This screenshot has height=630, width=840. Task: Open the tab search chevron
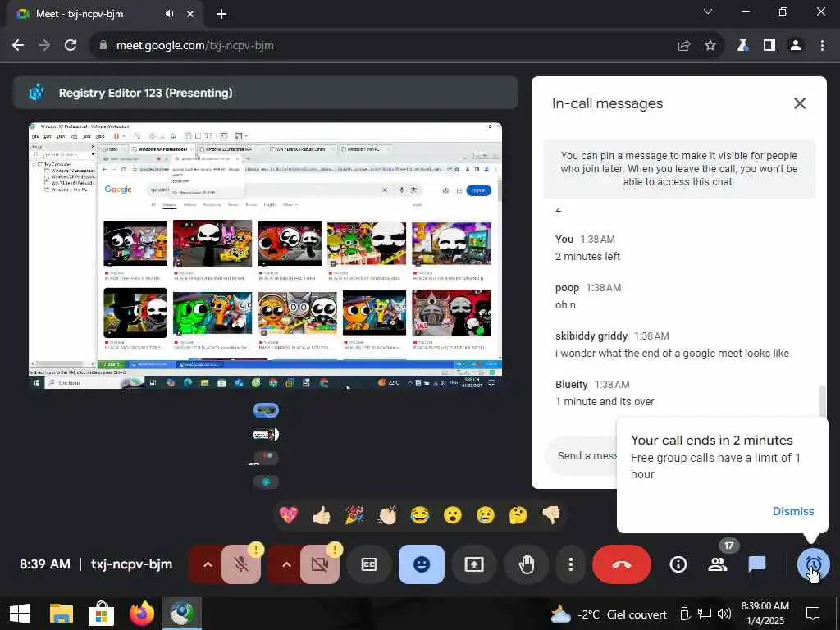coord(708,11)
